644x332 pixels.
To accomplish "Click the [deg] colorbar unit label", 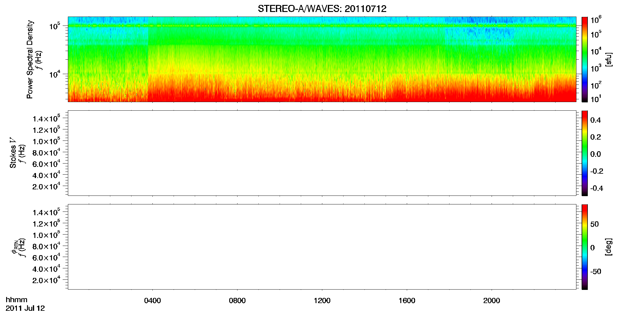I will [x=609, y=247].
